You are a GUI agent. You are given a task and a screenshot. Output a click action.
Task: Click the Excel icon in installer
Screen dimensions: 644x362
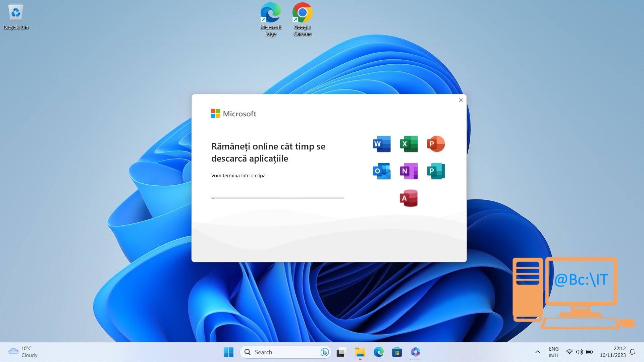[409, 144]
